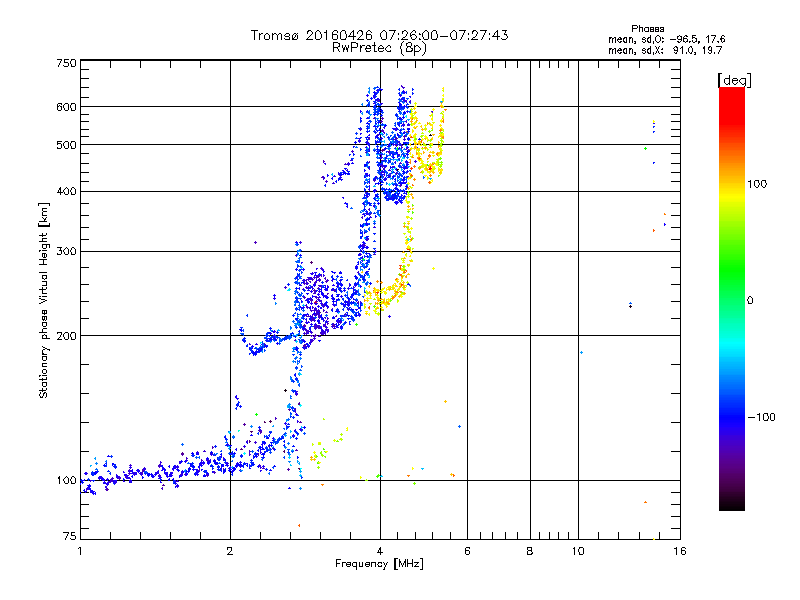Click the 'RwPretec (8p)' subtitle
The image size is (800, 600).
tap(379, 48)
